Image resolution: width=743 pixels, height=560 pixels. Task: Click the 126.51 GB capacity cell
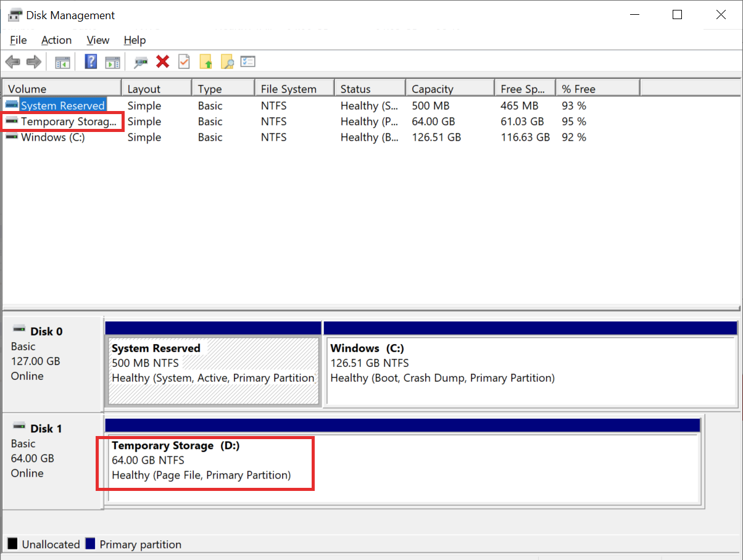(436, 137)
